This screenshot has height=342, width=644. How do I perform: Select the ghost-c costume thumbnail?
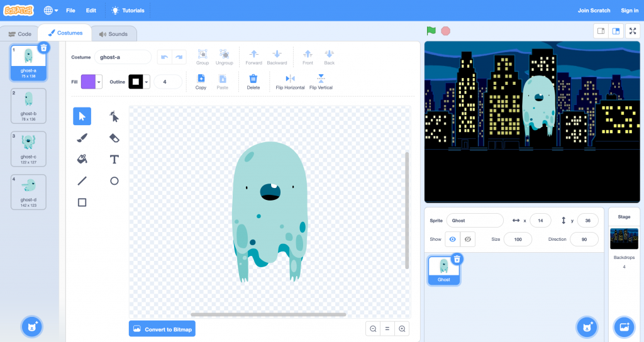pos(28,149)
